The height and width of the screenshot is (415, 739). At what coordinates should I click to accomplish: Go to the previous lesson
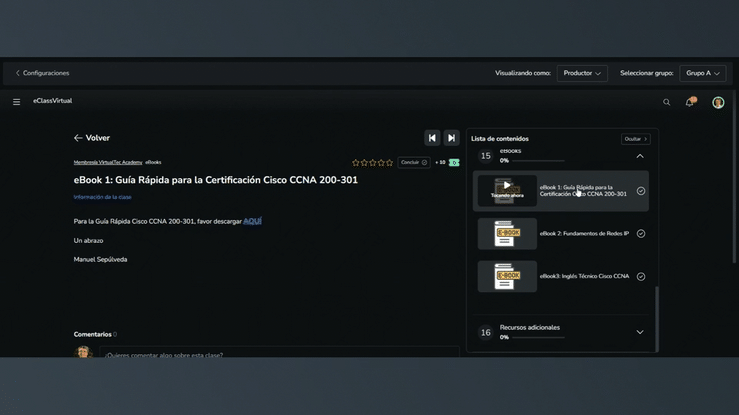tap(432, 138)
